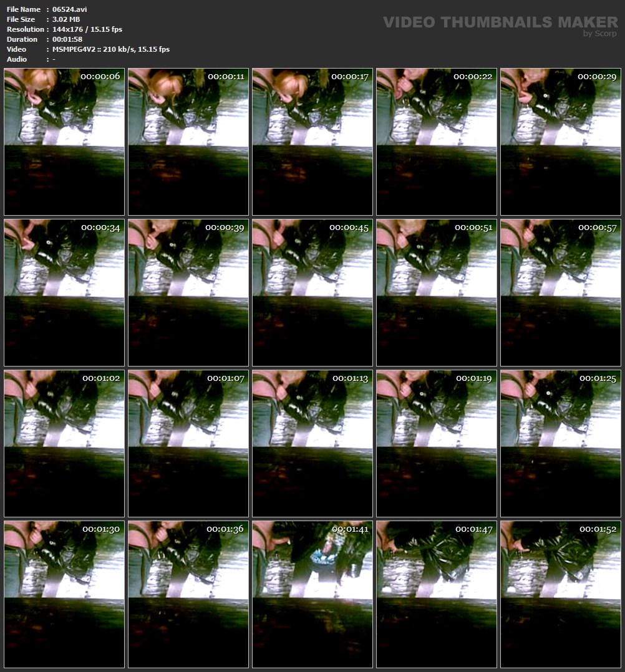Viewport: 625px width, 672px height.
Task: Click the Audio label
Action: (17, 59)
